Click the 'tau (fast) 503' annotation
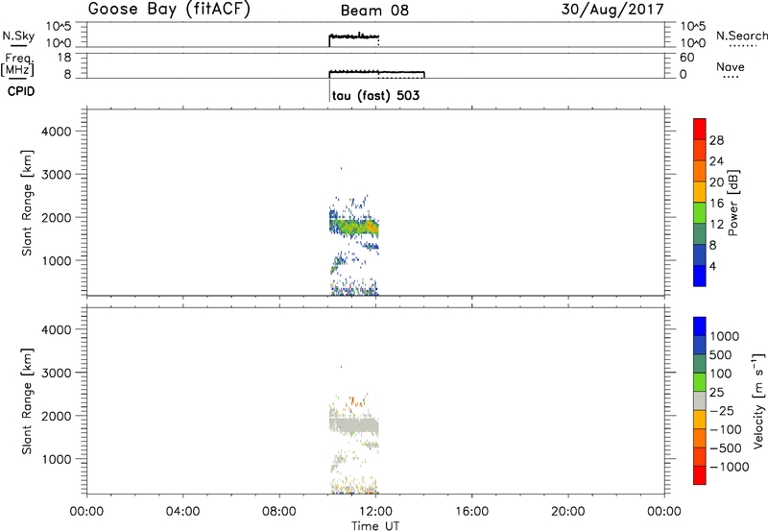 click(375, 95)
